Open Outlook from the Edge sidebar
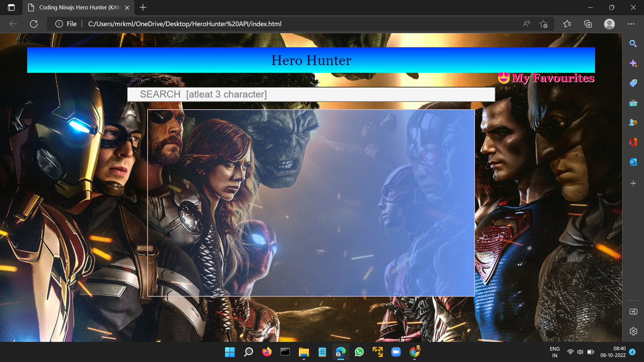 click(x=633, y=162)
